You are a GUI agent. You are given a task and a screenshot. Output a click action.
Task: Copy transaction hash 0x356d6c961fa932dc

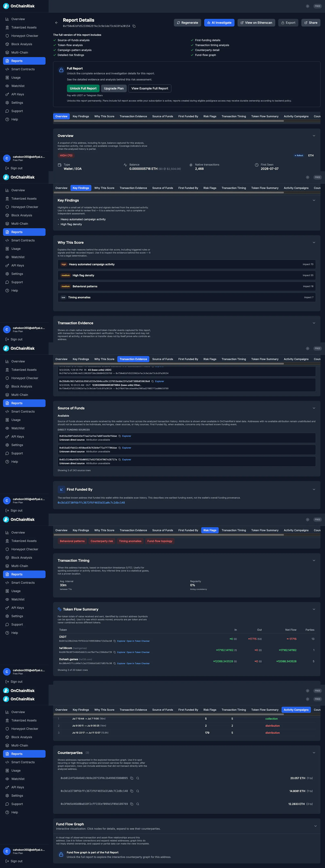pyautogui.click(x=152, y=381)
